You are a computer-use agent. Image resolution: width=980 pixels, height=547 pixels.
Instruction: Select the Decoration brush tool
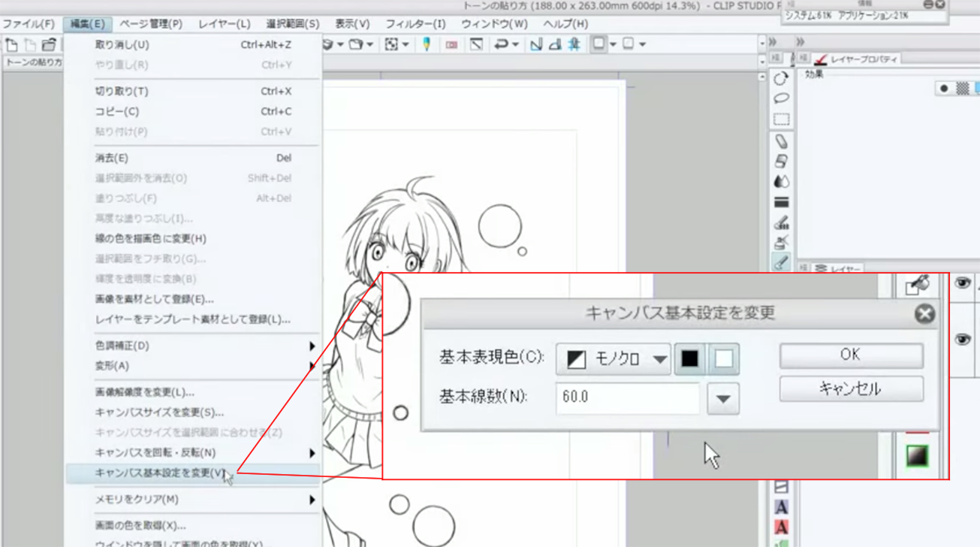[x=781, y=222]
